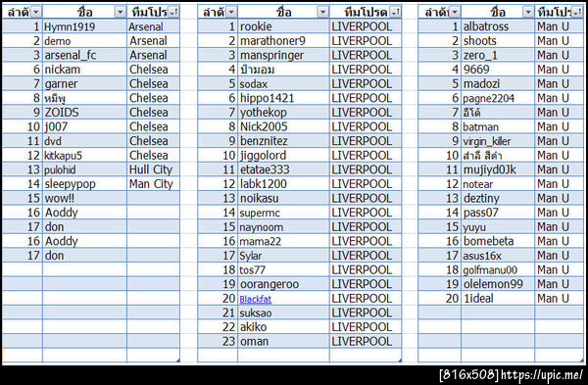This screenshot has height=385, width=588.
Task: Click the tos77 cell
Action: pyautogui.click(x=283, y=270)
